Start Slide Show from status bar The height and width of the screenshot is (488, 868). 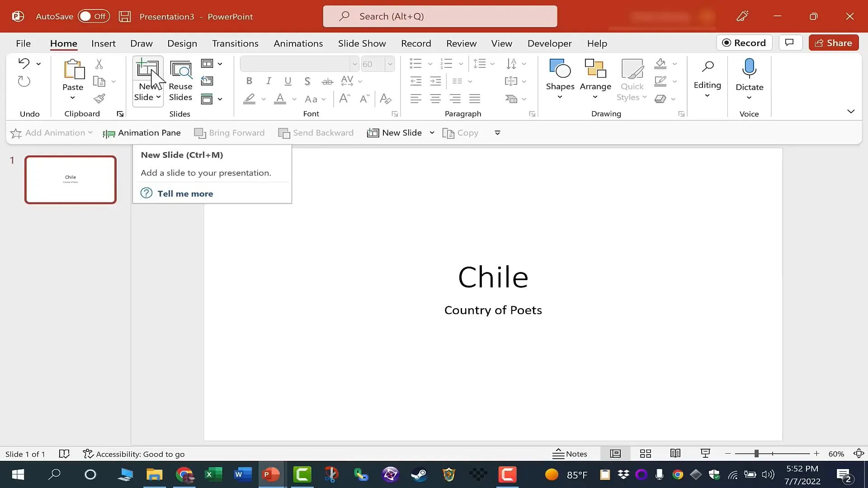coord(705,454)
